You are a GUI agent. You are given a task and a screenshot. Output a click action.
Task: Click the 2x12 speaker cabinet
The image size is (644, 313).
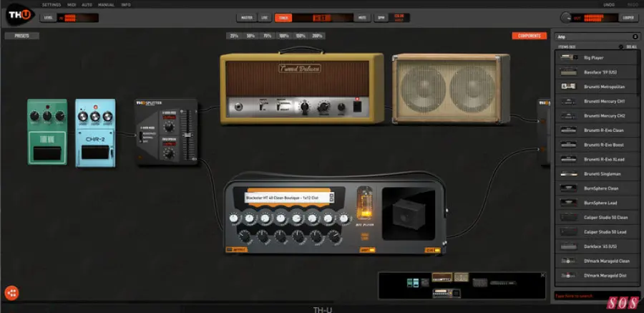451,88
